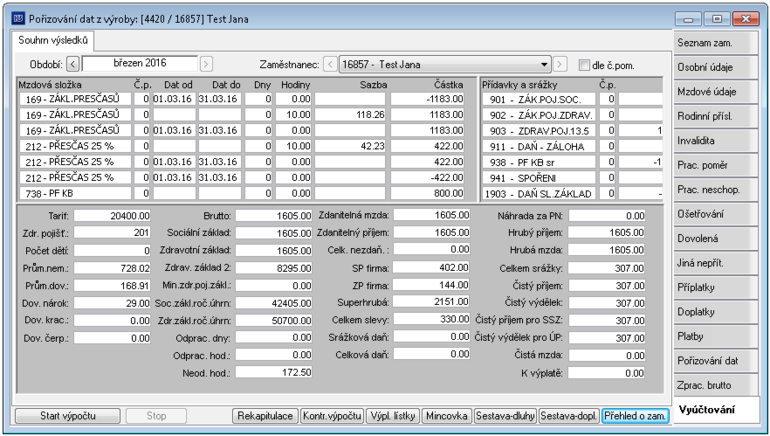Click the Start výpočtu button

click(68, 416)
